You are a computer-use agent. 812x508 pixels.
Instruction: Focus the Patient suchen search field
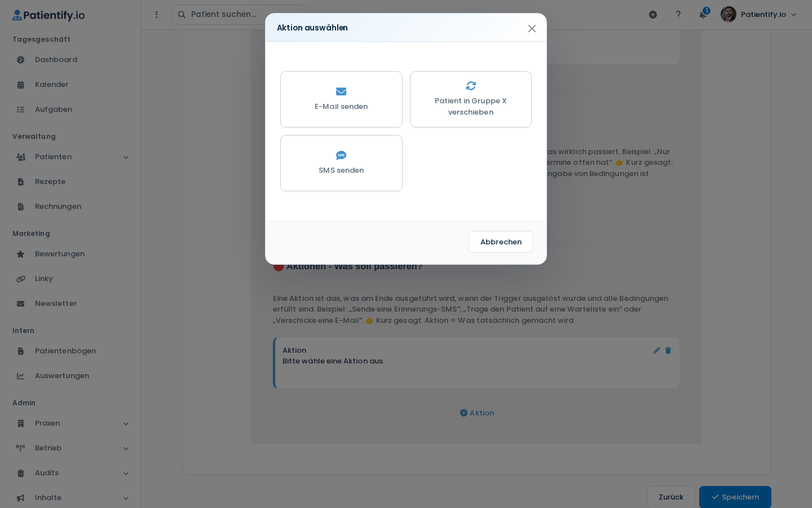pyautogui.click(x=239, y=15)
